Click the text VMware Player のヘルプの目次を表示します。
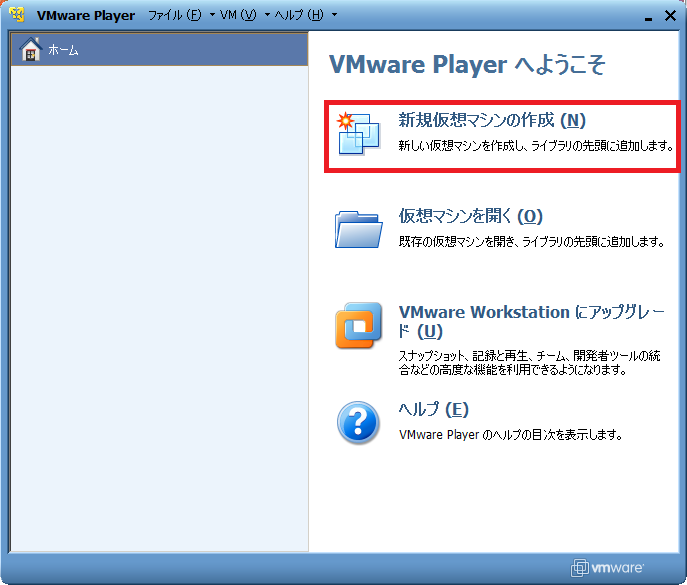The width and height of the screenshot is (687, 585). coord(510,435)
